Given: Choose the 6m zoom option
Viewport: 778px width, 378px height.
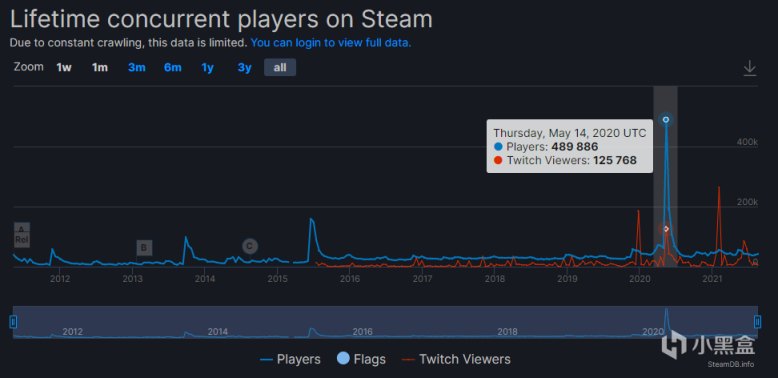Looking at the screenshot, I should pos(173,67).
